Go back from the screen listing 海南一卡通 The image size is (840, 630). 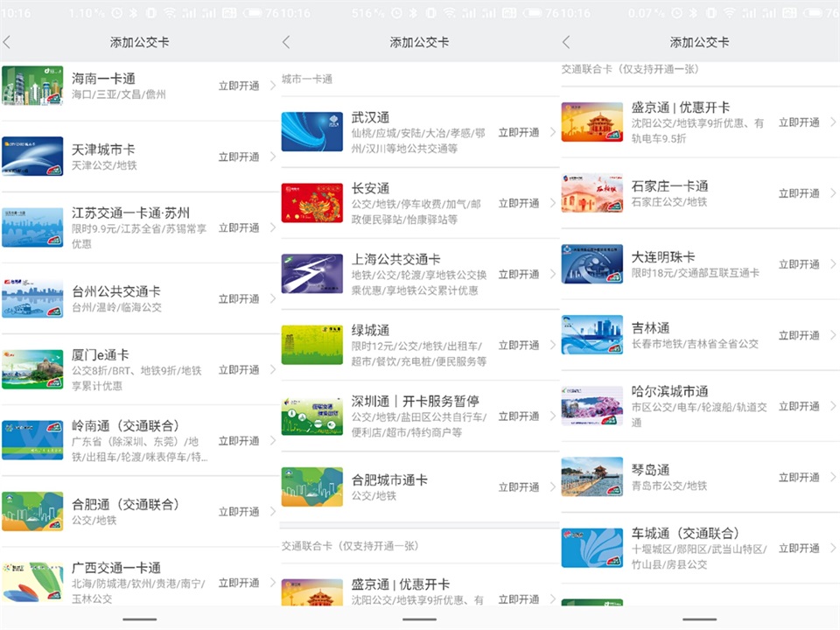point(7,42)
